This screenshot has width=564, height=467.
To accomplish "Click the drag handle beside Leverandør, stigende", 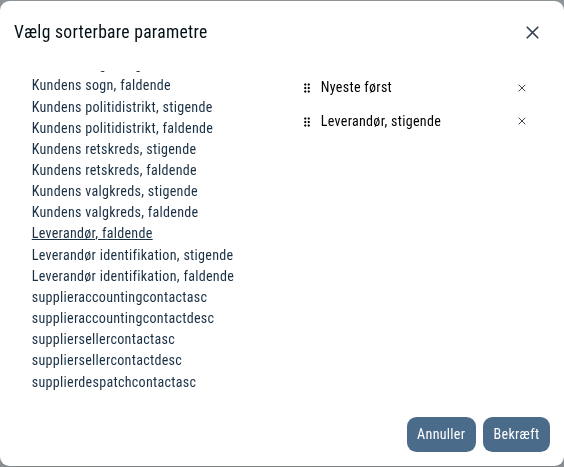I will click(307, 122).
